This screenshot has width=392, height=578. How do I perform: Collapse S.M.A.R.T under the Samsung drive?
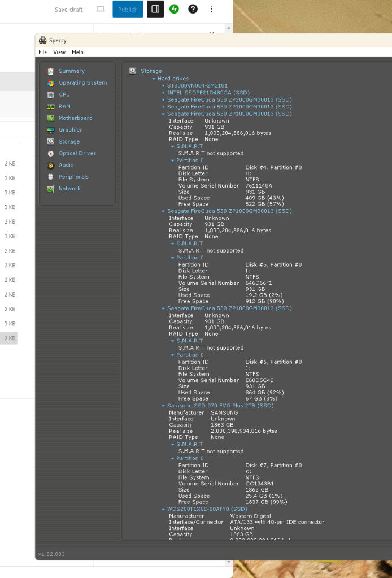(172, 445)
